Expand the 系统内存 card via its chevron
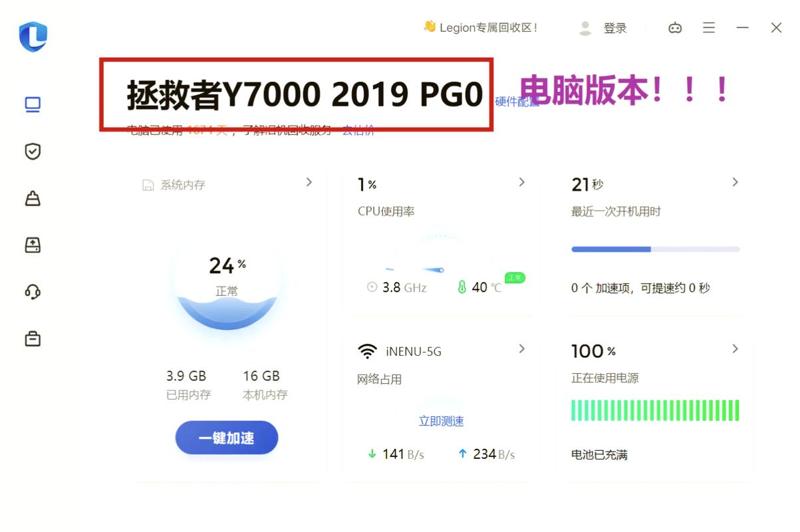Image resolution: width=800 pixels, height=532 pixels. click(308, 182)
